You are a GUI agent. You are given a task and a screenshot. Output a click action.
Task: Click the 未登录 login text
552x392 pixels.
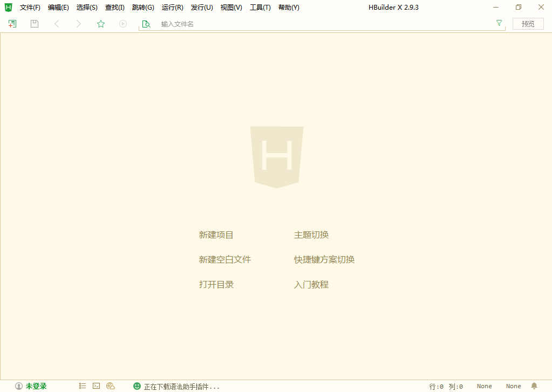coord(36,386)
